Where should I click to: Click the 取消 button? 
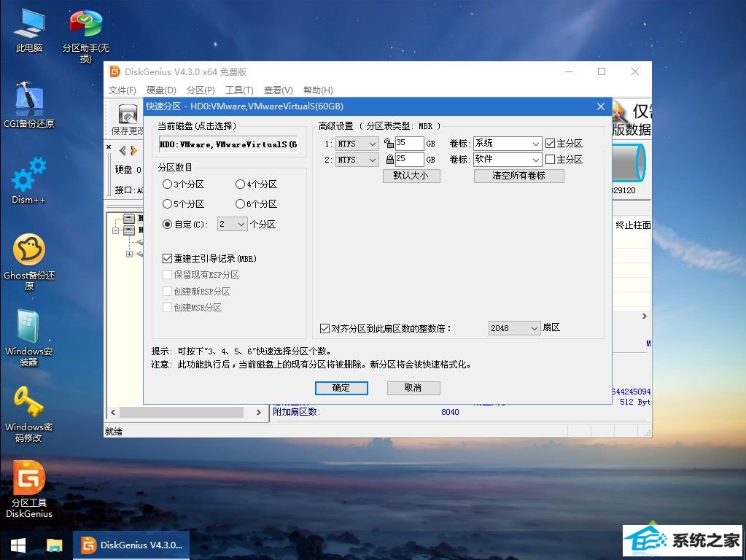point(413,388)
